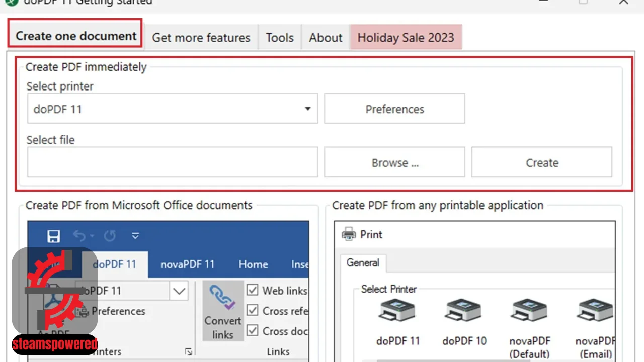644x362 pixels.
Task: Click the Save icon in the Office preview
Action: click(53, 236)
